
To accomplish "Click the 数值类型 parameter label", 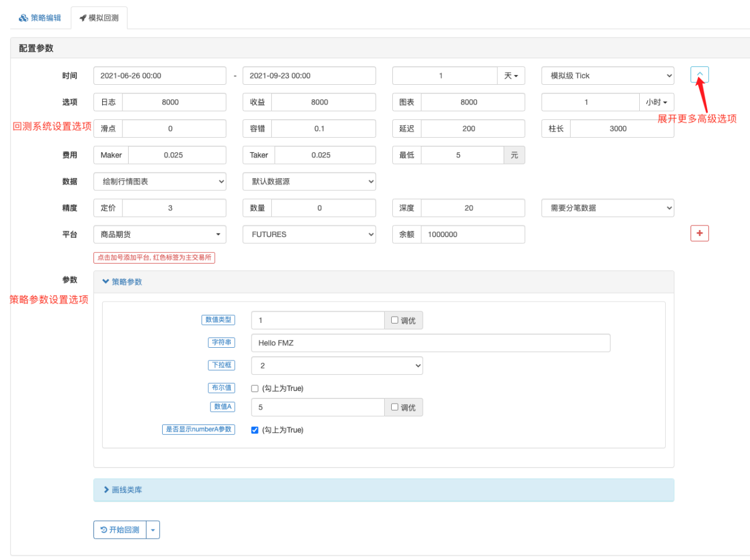I will pos(218,320).
